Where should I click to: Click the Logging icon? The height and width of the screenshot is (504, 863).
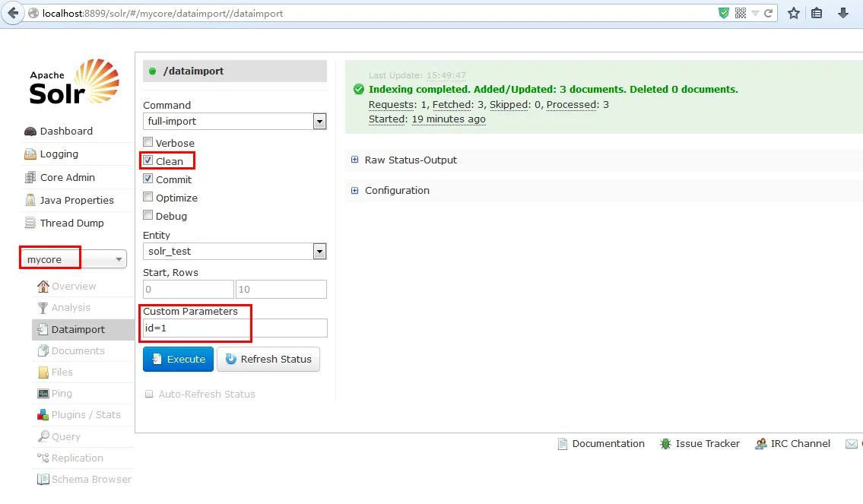(30, 154)
